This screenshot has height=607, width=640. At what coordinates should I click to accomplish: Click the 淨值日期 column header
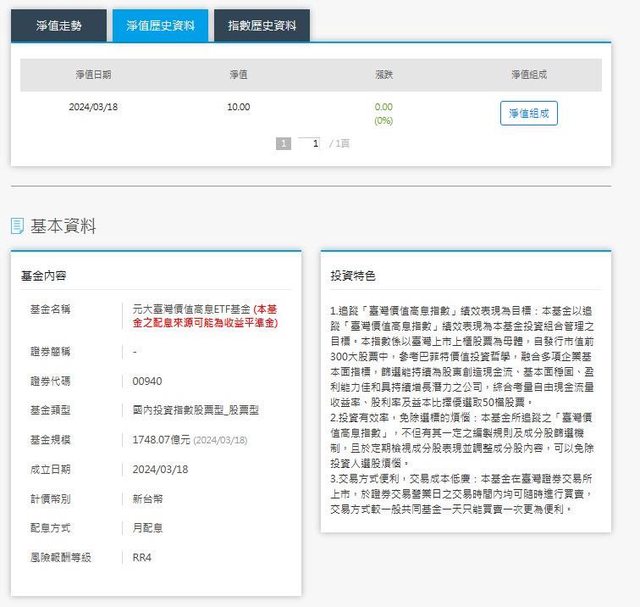[93, 75]
